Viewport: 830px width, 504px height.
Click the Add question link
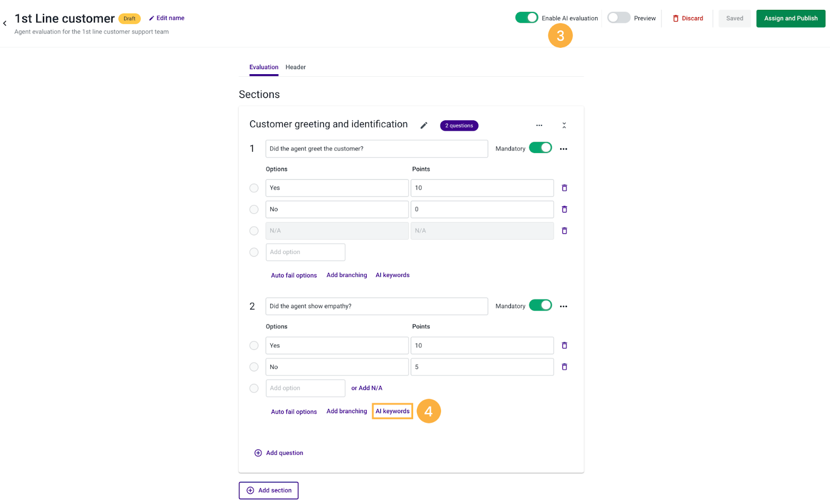[x=284, y=453]
